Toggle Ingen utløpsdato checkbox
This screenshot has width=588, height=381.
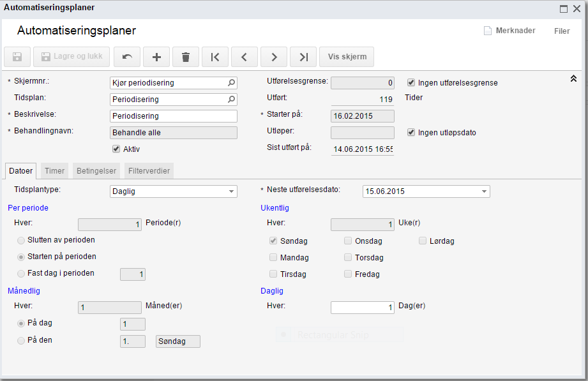[x=411, y=133]
